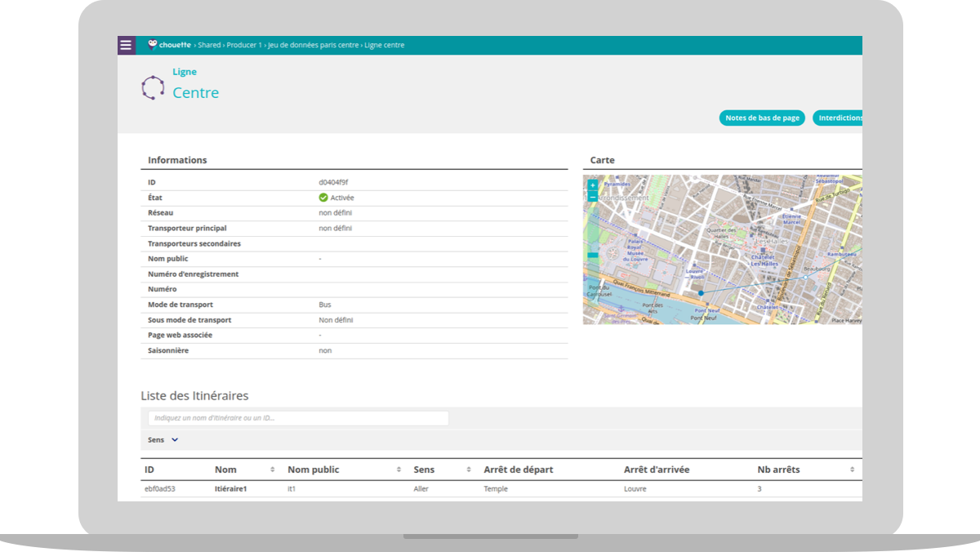Click the hollow stop marker near Beaubourg
980x552 pixels.
pyautogui.click(x=804, y=278)
